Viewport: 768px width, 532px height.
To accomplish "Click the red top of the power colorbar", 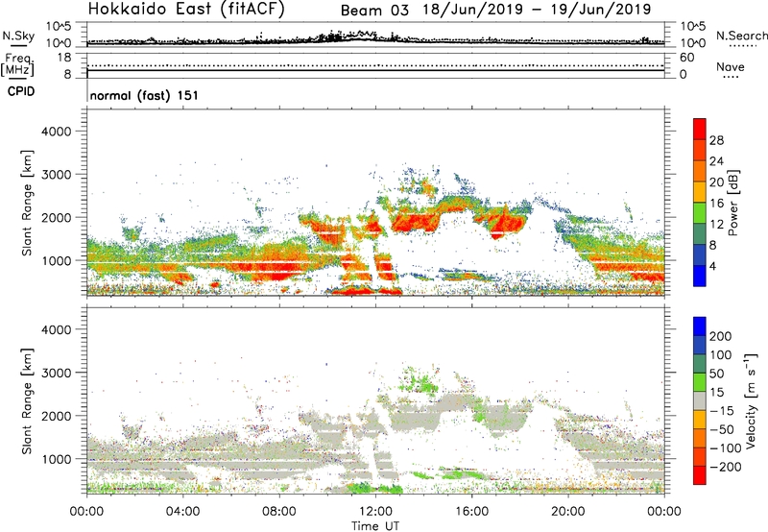I will 700,129.
